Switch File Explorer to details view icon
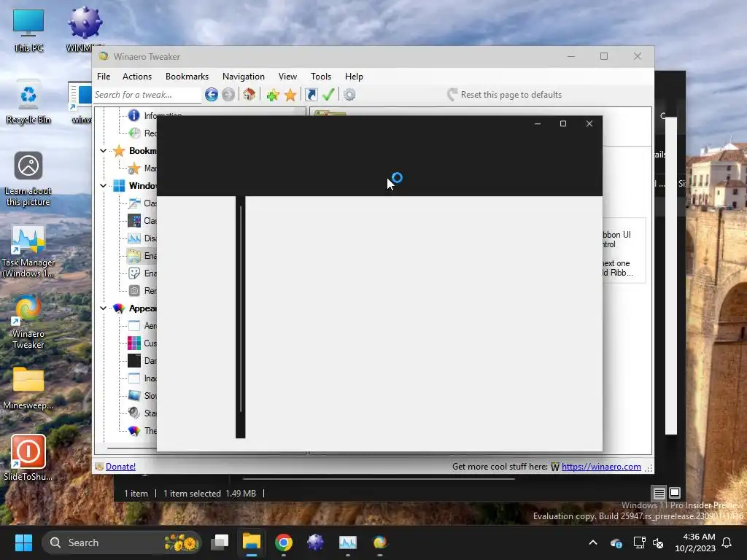This screenshot has width=747, height=560. (x=659, y=493)
